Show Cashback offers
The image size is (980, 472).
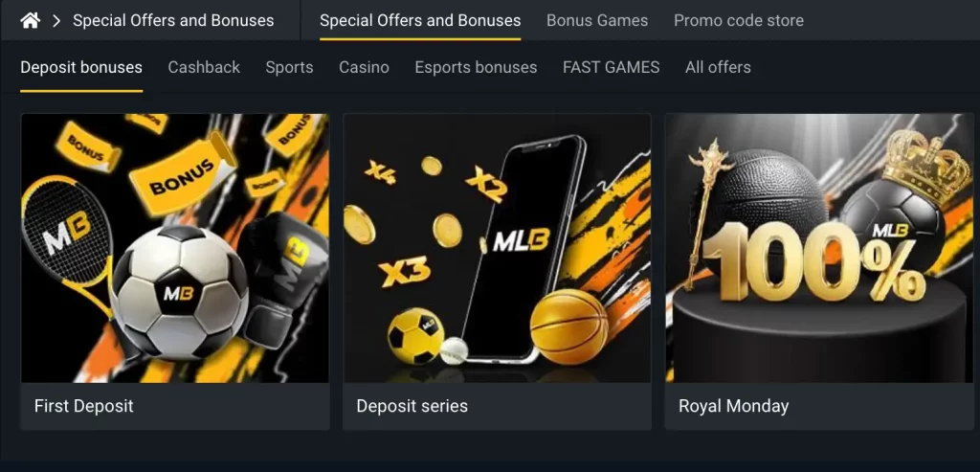[204, 68]
